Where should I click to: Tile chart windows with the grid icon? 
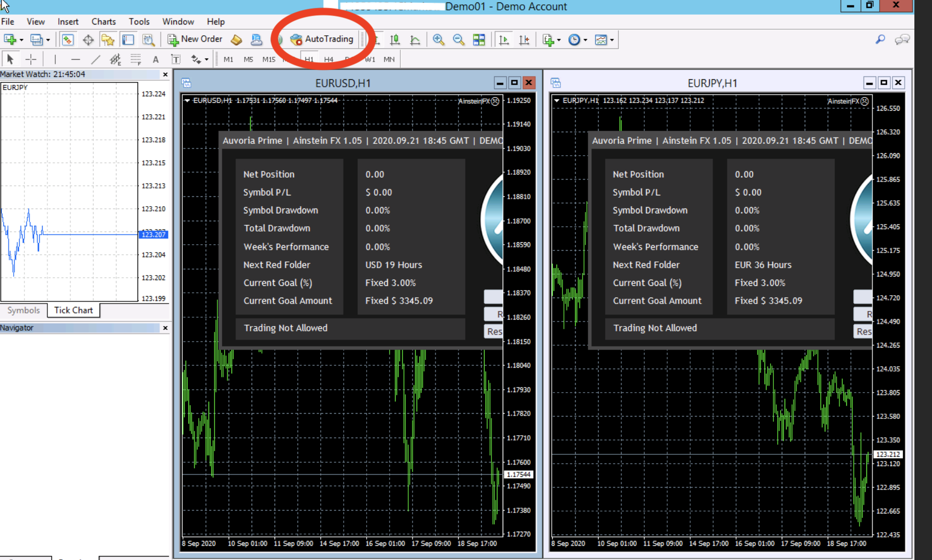(x=479, y=40)
